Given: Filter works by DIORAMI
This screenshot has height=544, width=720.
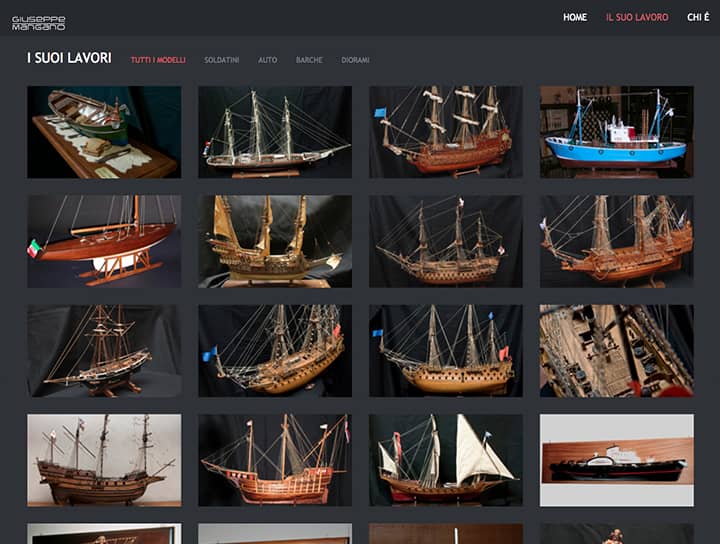Looking at the screenshot, I should 355,60.
